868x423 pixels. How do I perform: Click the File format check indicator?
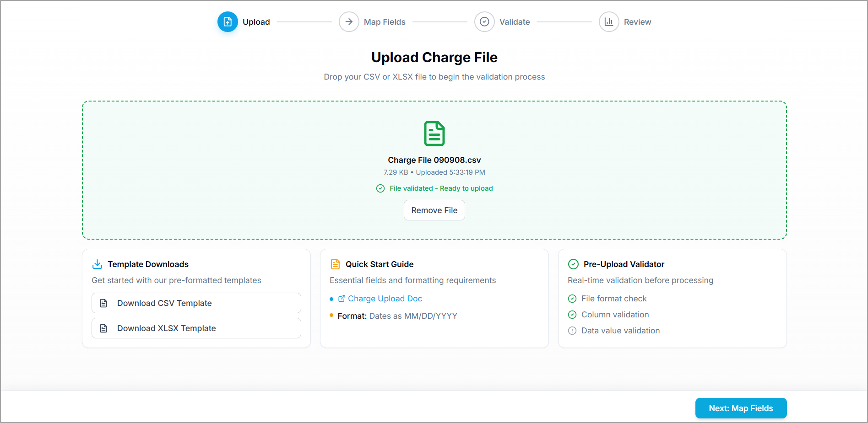coord(572,299)
